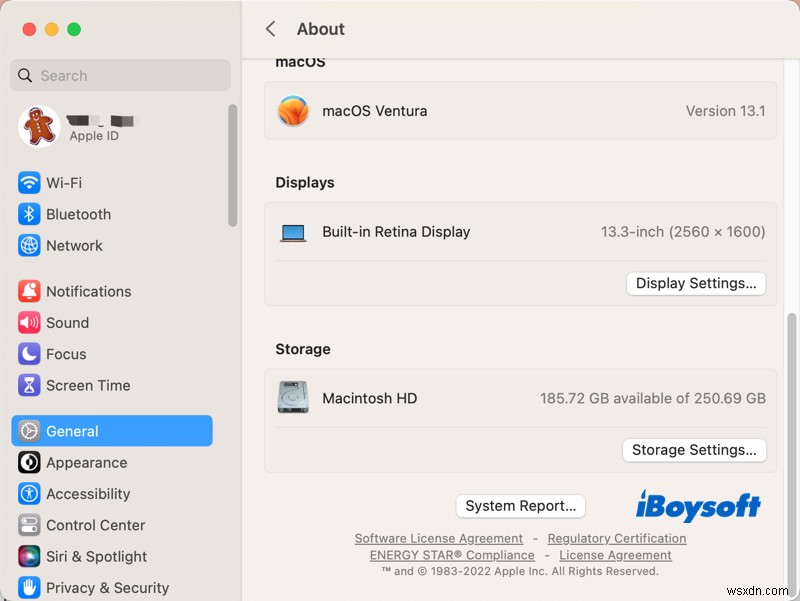Go back using the About back chevron

coord(270,29)
